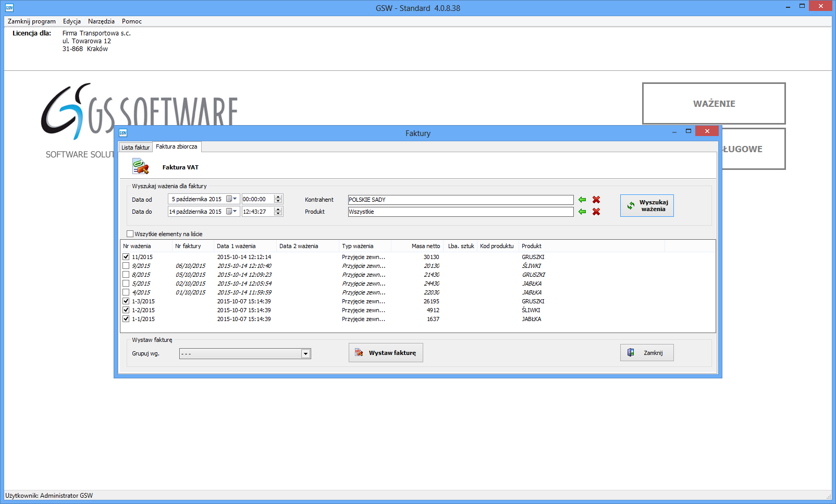Click Zamknij button in Faktury dialog
The image size is (836, 504).
pyautogui.click(x=647, y=353)
